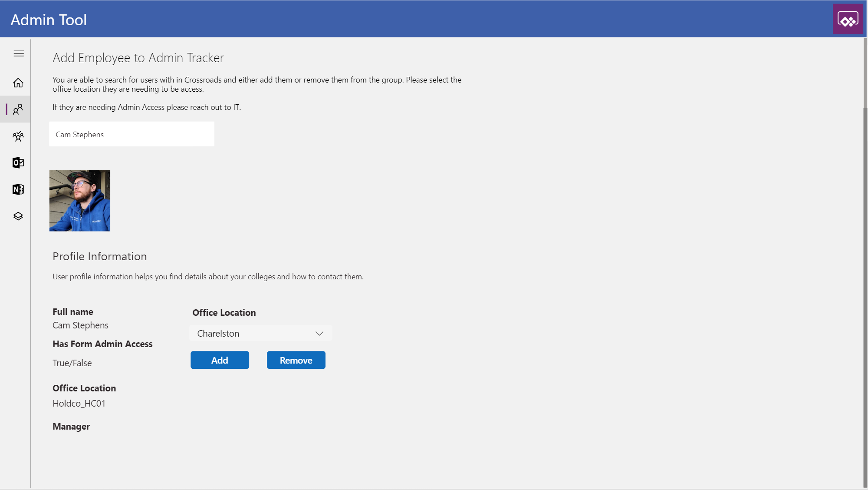Go to the Home icon in sidebar
The width and height of the screenshot is (868, 490).
click(18, 83)
